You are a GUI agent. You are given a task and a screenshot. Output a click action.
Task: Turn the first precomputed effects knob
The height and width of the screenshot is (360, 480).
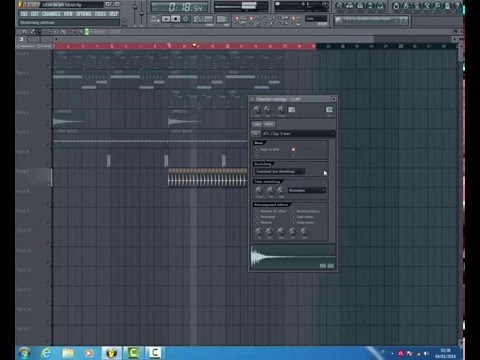[x=259, y=232]
